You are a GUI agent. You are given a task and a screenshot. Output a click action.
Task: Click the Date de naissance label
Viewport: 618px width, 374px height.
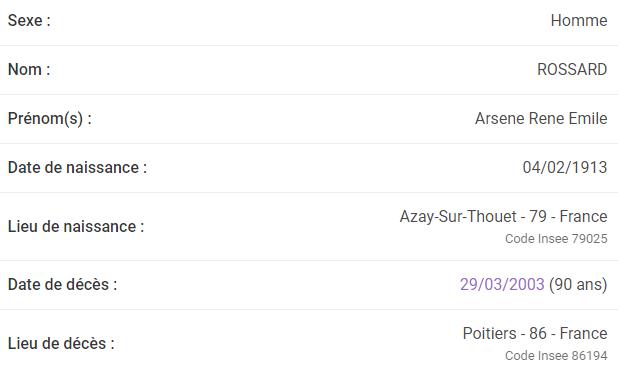point(77,167)
